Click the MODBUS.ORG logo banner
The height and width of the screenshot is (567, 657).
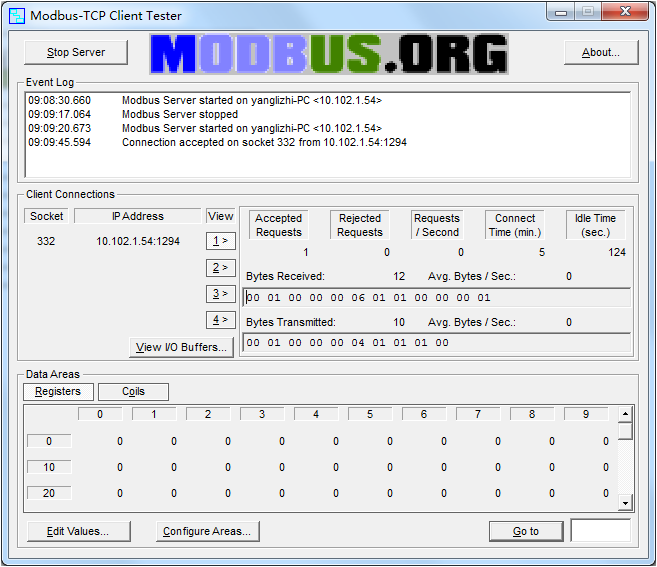pos(329,54)
